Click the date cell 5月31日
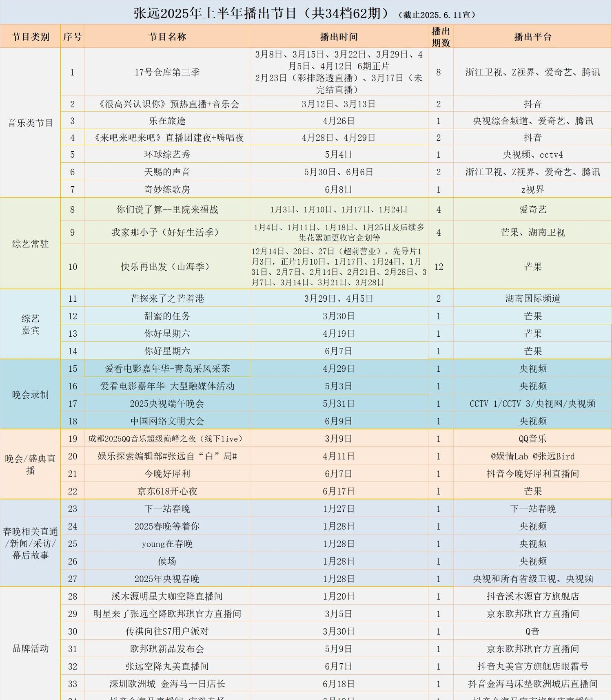 click(x=339, y=404)
